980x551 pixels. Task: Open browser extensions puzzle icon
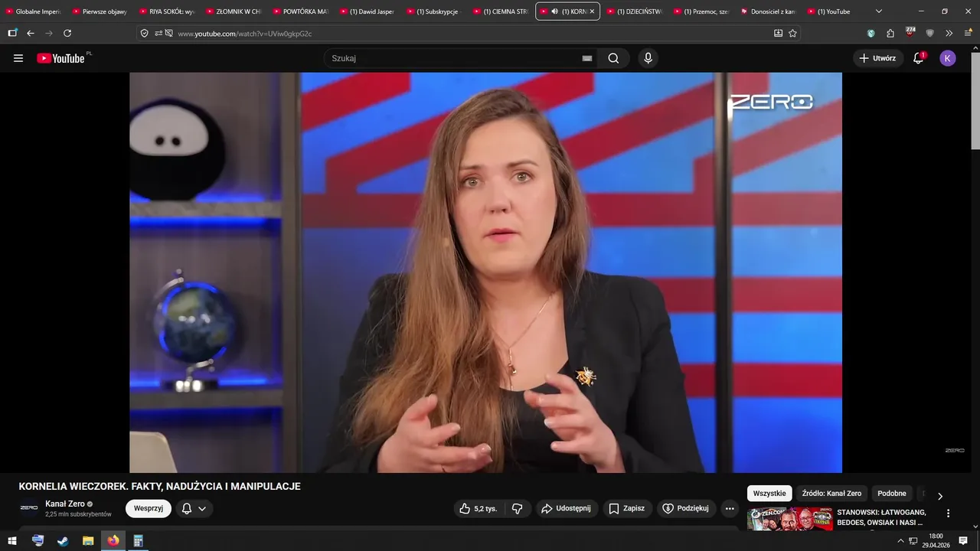click(890, 33)
